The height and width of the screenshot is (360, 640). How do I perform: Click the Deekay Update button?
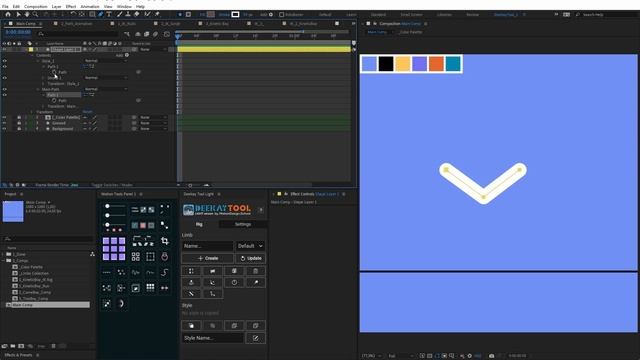click(x=251, y=258)
